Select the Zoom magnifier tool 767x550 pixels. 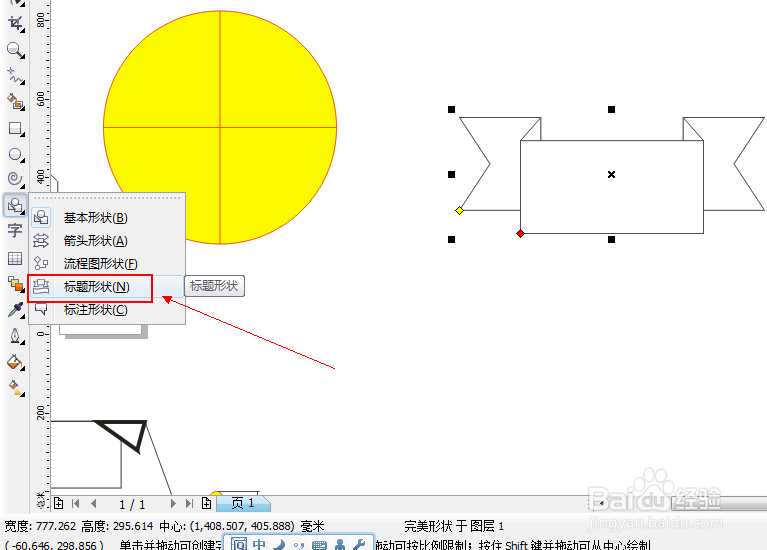tap(15, 50)
